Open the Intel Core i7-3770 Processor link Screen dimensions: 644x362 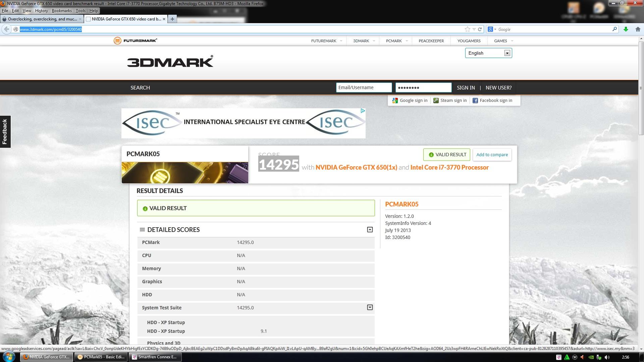pos(449,167)
